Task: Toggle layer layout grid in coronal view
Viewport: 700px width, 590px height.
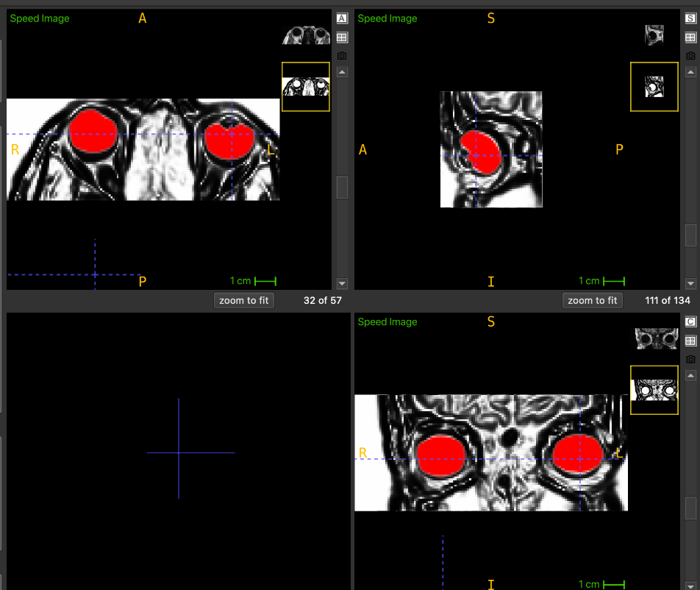Action: pos(690,341)
